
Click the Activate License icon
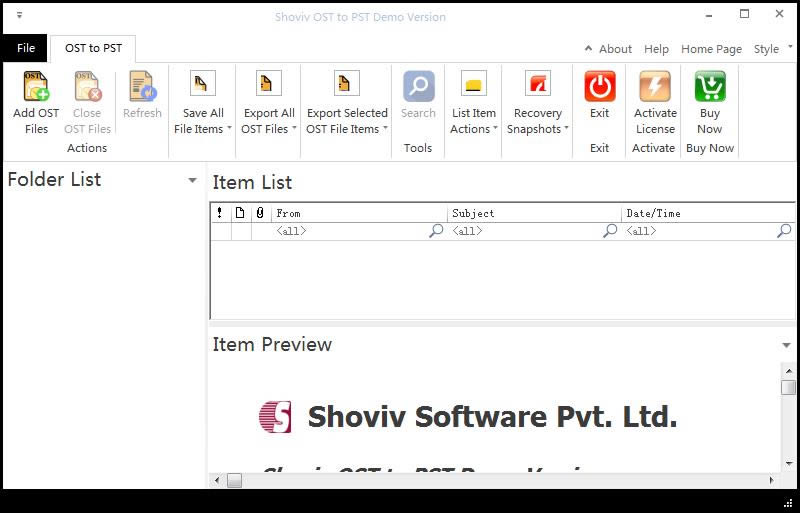coord(655,86)
